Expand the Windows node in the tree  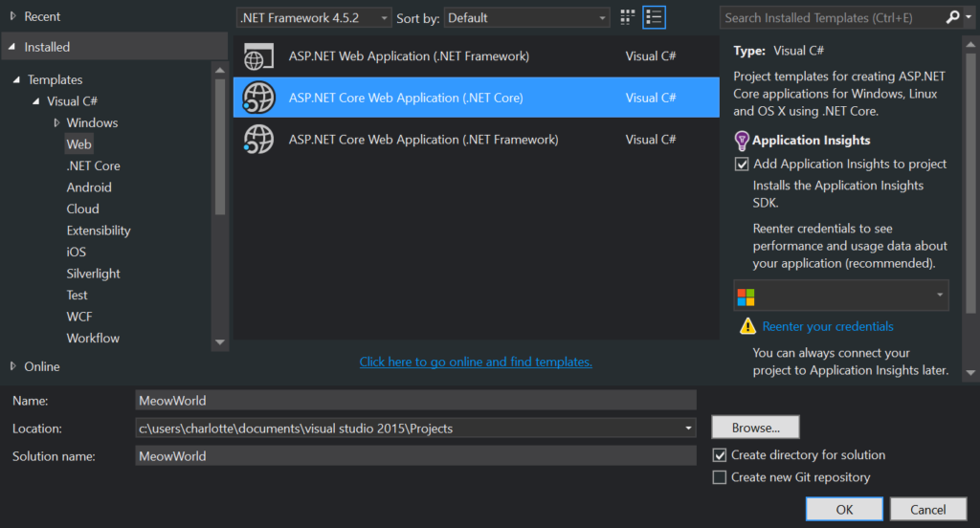[x=57, y=122]
